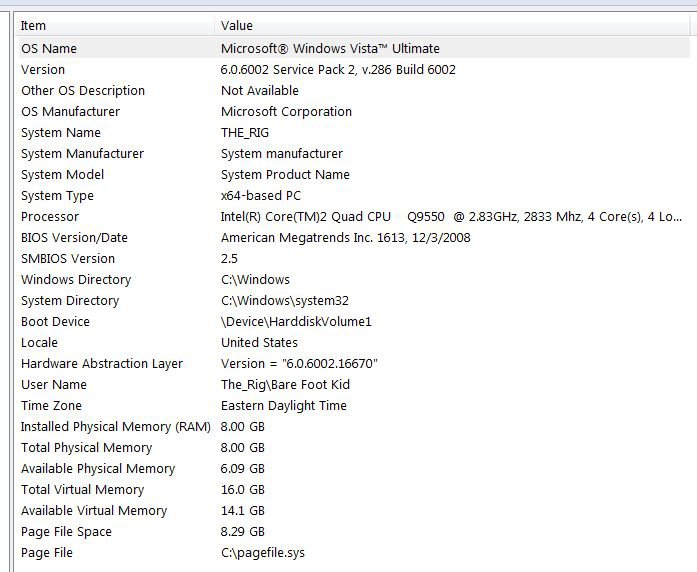Select the System Model row label

(x=63, y=175)
